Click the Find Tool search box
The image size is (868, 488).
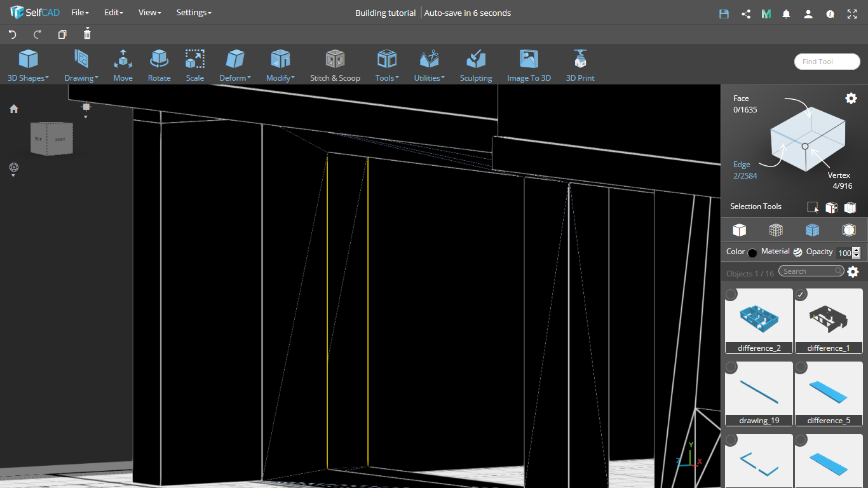[x=827, y=62]
